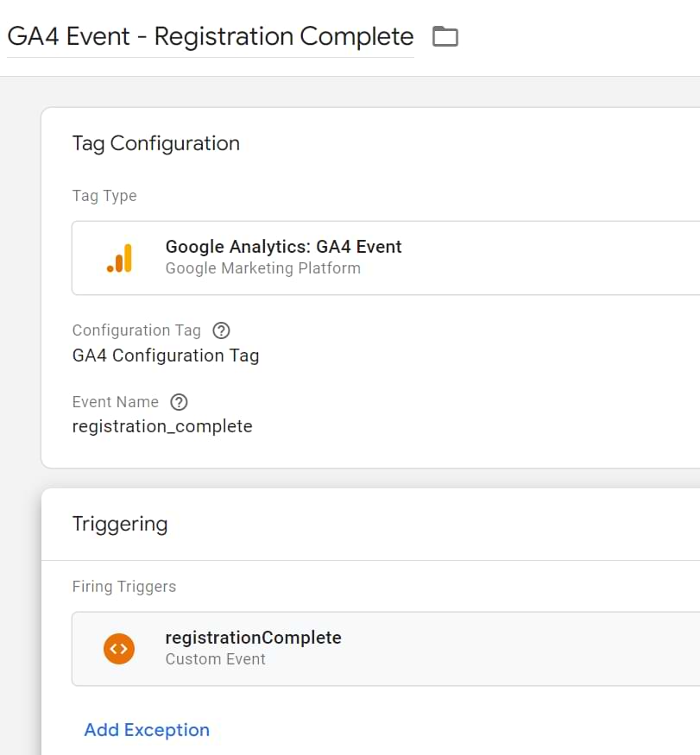This screenshot has width=700, height=755.
Task: Select the registrationComplete firing trigger row
Action: [345, 648]
